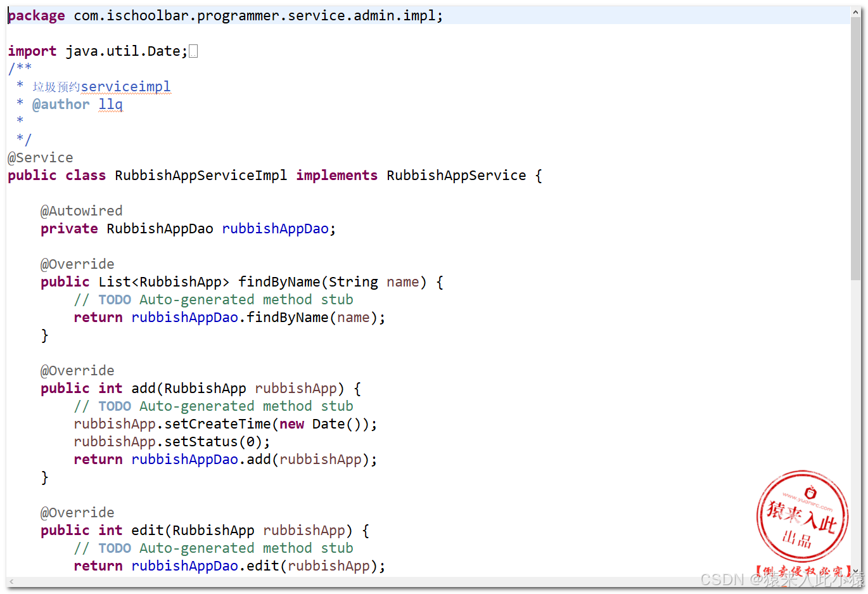Click the @Service annotation
The height and width of the screenshot is (594, 868).
click(x=41, y=158)
